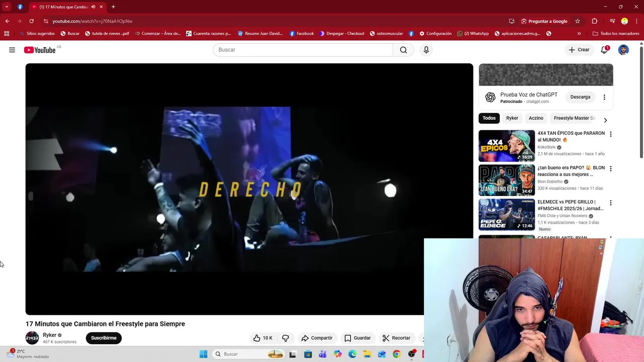Viewport: 644px width, 362px height.
Task: Show tab search dropdown arrow
Action: tap(7, 7)
